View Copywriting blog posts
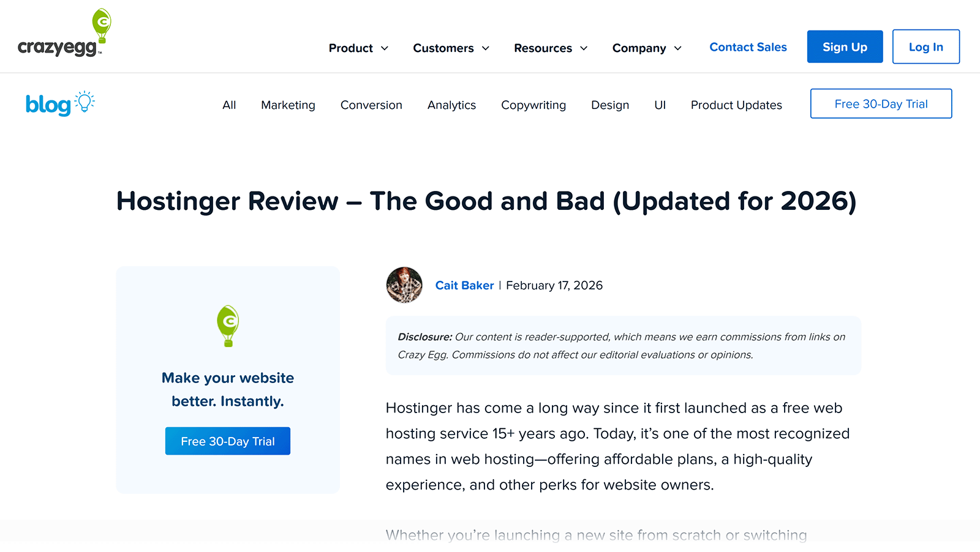Image resolution: width=980 pixels, height=552 pixels. pos(533,105)
